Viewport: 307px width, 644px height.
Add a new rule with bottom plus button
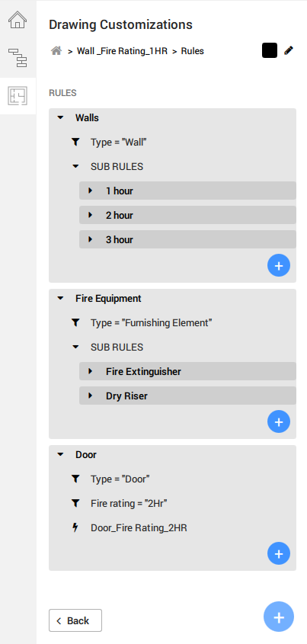(x=279, y=617)
